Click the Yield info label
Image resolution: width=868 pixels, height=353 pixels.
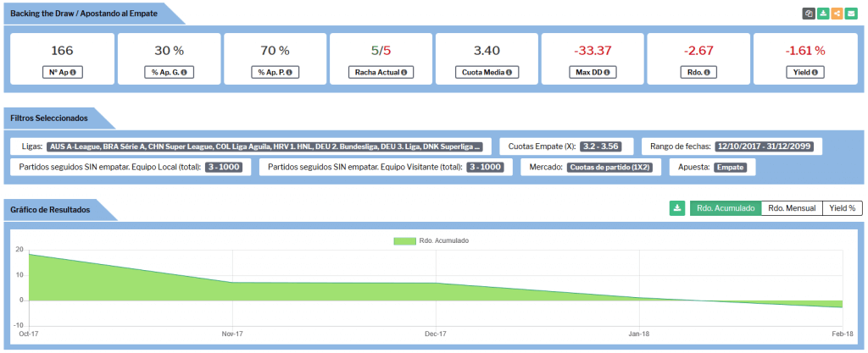click(804, 73)
